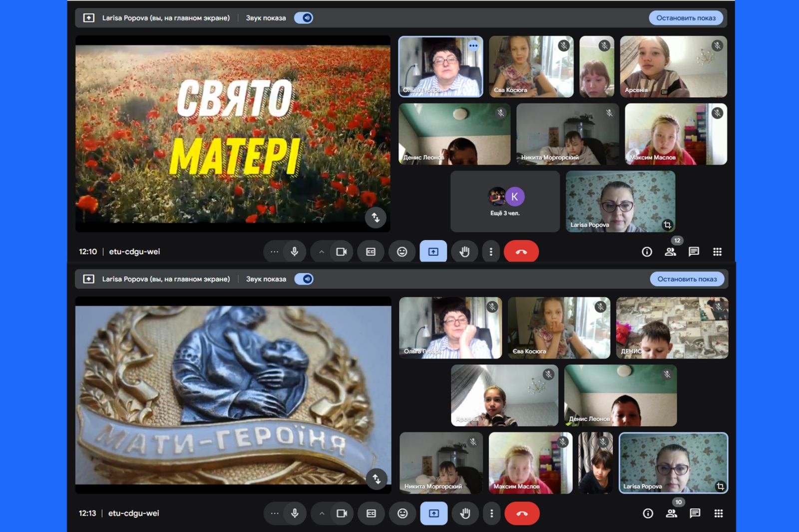Expand the 'Ещё 3 чел.' participants tile
Viewport: 799px width, 532px height.
point(505,202)
